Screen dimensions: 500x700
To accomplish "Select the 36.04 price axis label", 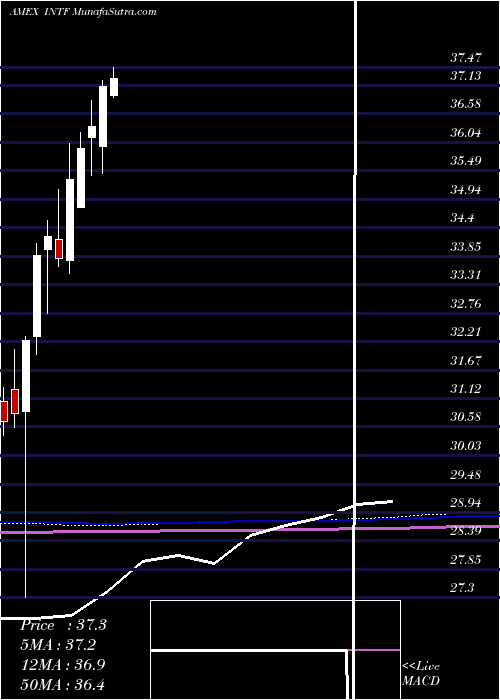I will [466, 132].
